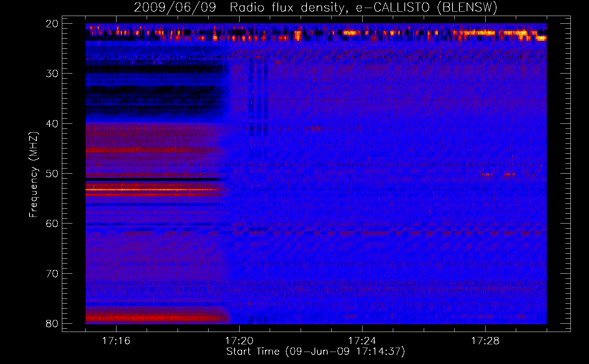589x364 pixels.
Task: Click the 17:28 time tick label
Action: [x=485, y=341]
